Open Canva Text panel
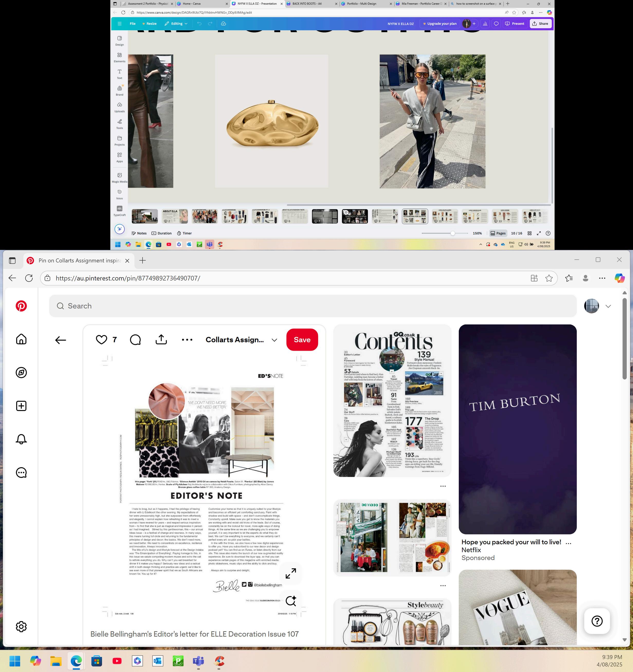The width and height of the screenshot is (633, 672). (120, 74)
